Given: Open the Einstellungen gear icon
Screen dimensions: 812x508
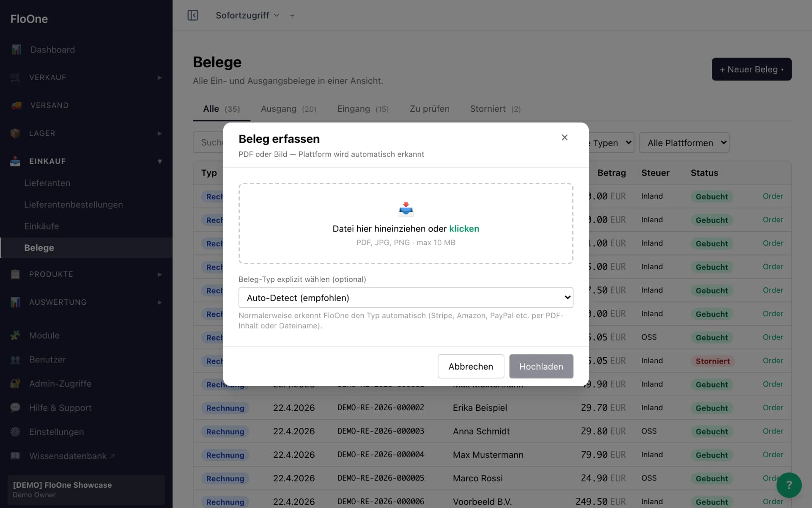Looking at the screenshot, I should coord(15,432).
